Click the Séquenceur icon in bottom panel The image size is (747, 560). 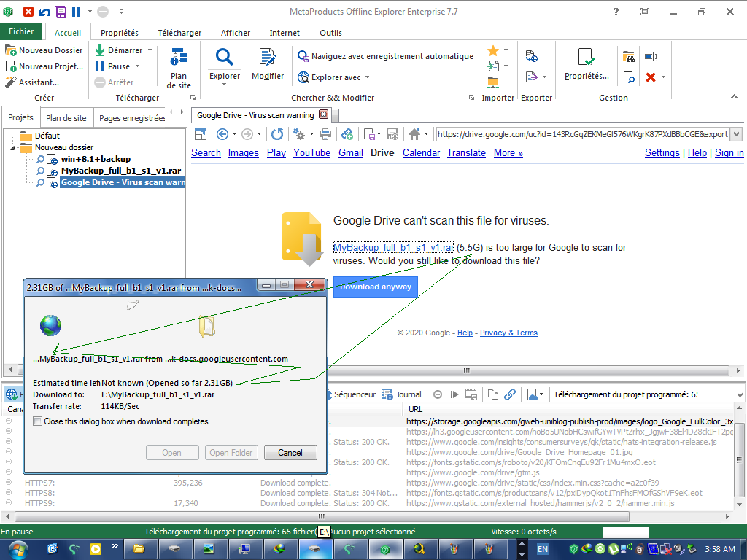330,394
